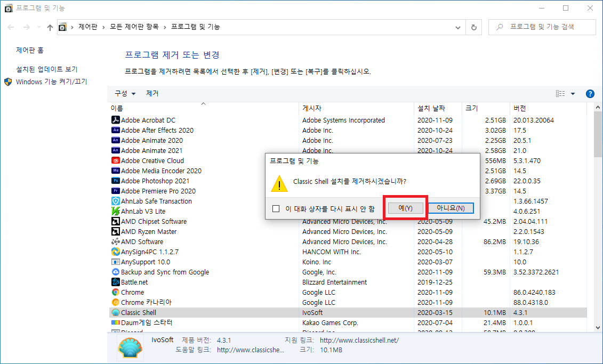Screen dimensions: 603x364
Task: Open Windows 기능 켜기/끄기 link
Action: tap(52, 82)
